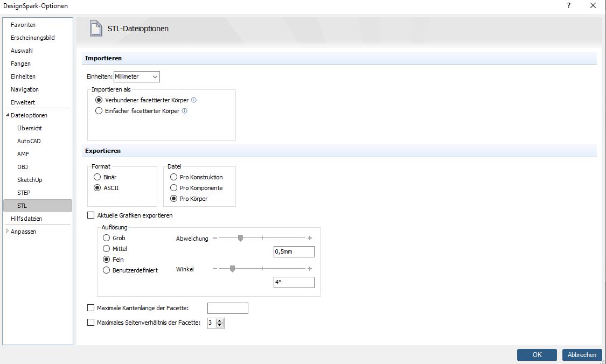The image size is (606, 364).
Task: Click minus icon on Winkel slider
Action: pyautogui.click(x=215, y=269)
